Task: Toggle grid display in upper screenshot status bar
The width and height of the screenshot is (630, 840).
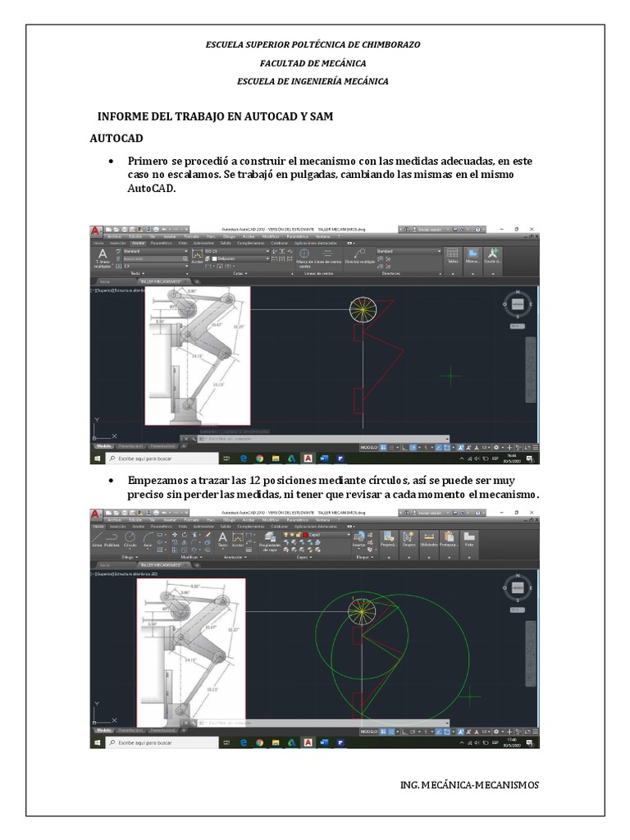Action: [x=384, y=447]
